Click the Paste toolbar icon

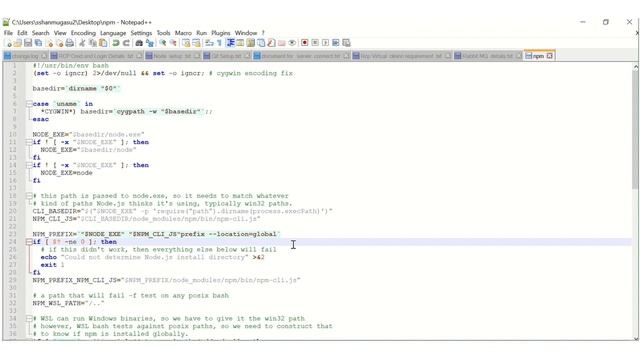(x=103, y=43)
